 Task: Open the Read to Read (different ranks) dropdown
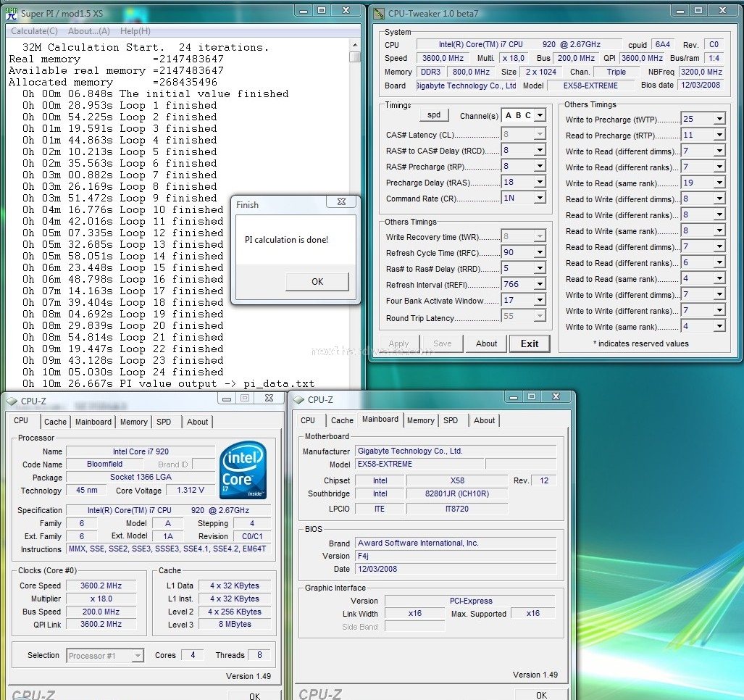(720, 263)
